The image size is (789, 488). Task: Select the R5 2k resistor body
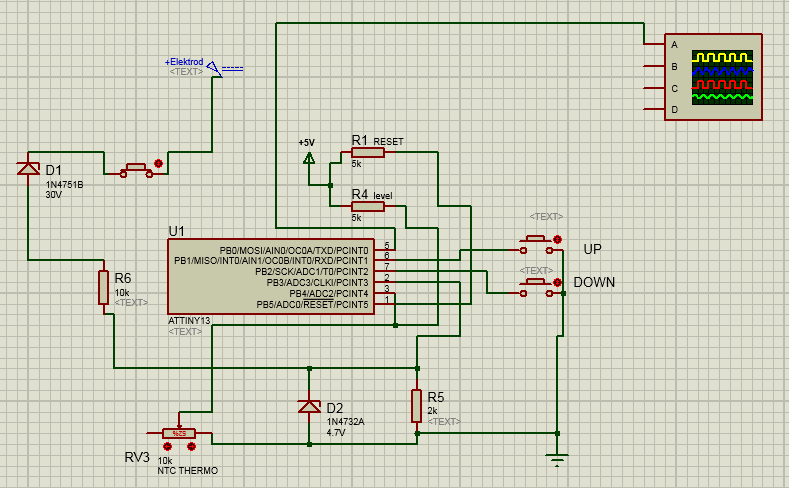[x=417, y=406]
